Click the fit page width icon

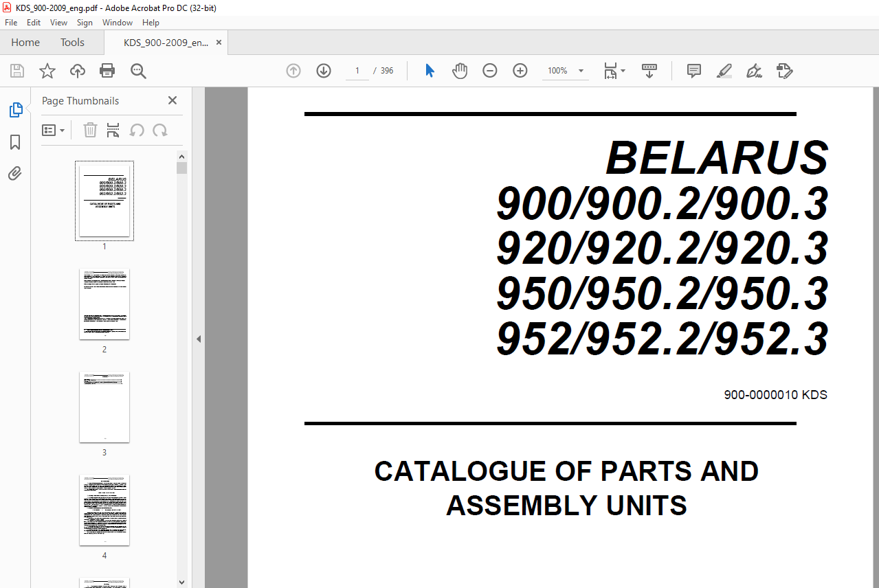(x=610, y=71)
